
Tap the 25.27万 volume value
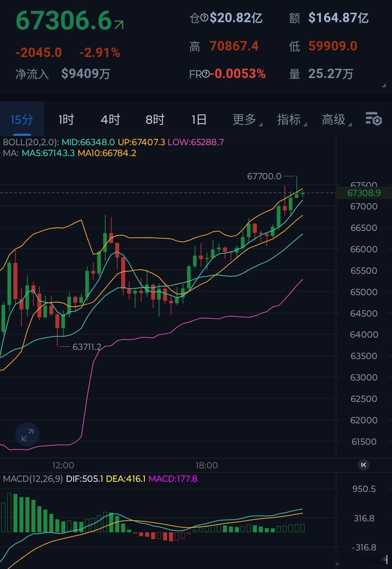pyautogui.click(x=331, y=74)
